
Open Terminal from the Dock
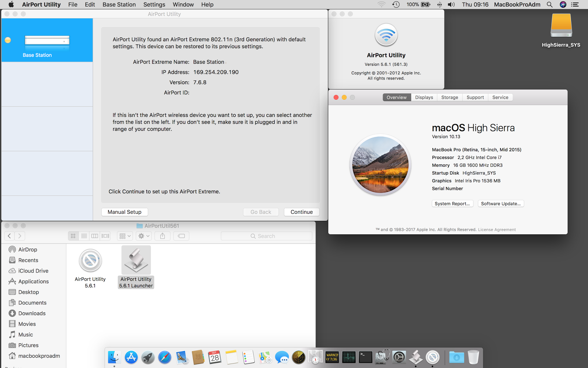pyautogui.click(x=365, y=357)
